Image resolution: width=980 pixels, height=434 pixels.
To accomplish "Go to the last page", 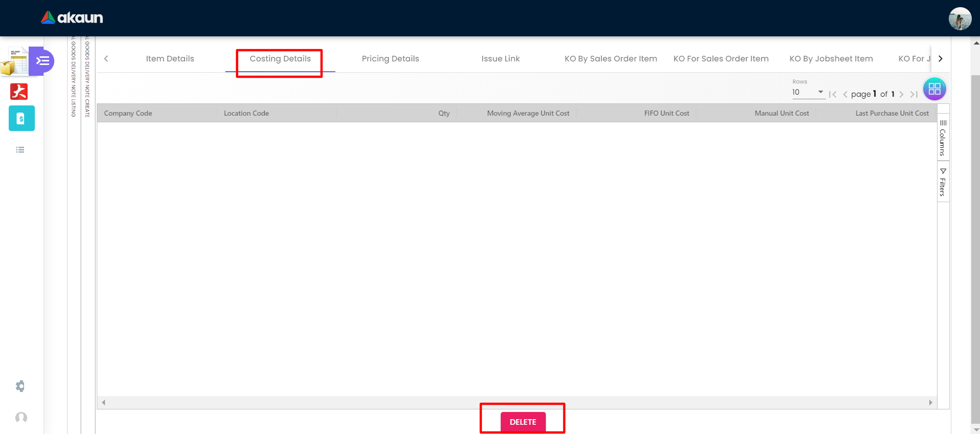I will (x=913, y=94).
